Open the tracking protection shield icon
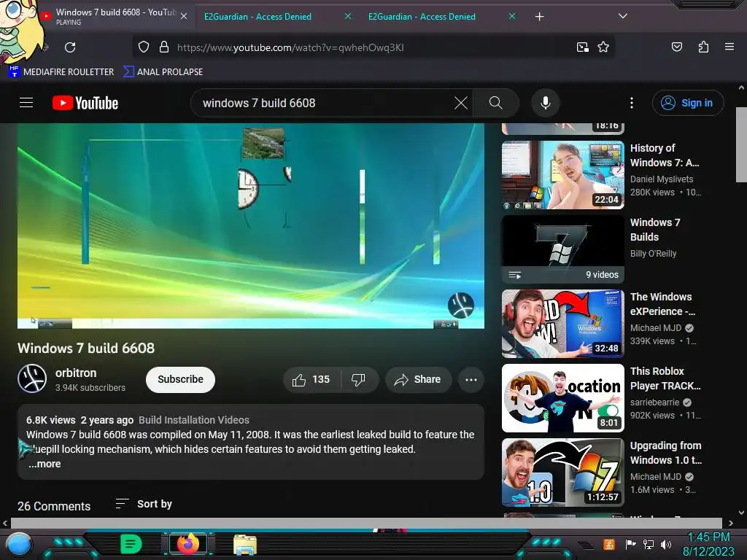The height and width of the screenshot is (560, 747). coord(144,47)
